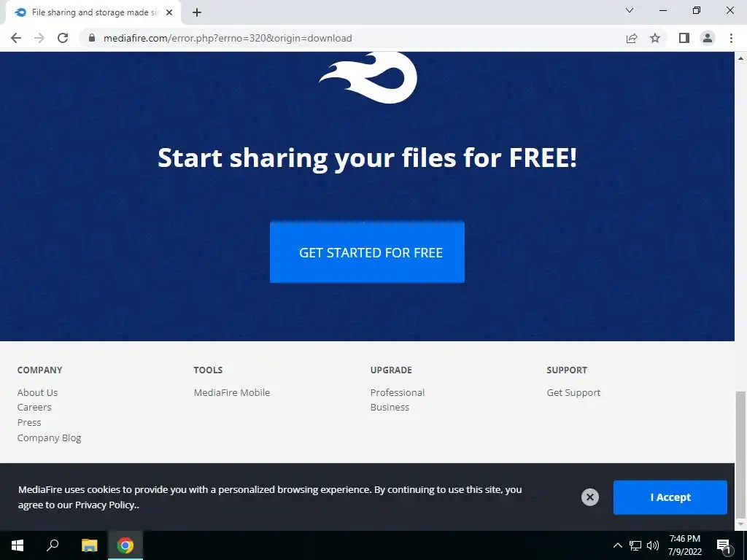
Task: Click the page vertical scrollbar thumb
Action: point(741,455)
